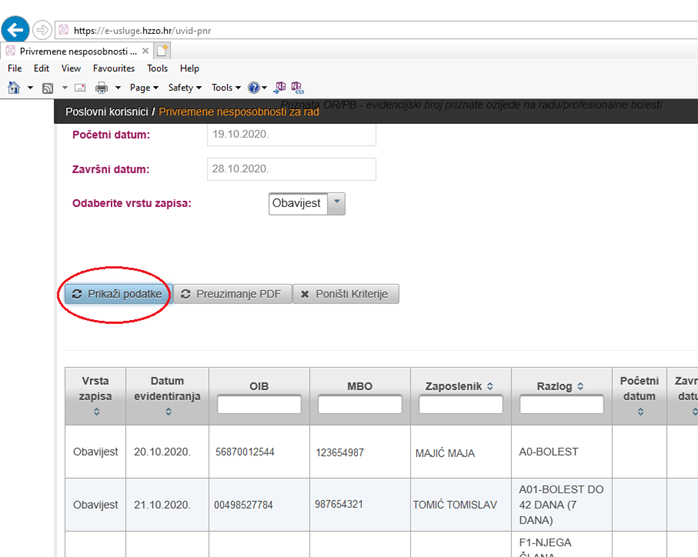Screen dimensions: 698x557
Task: Click the browser back arrow button
Action: click(x=16, y=30)
